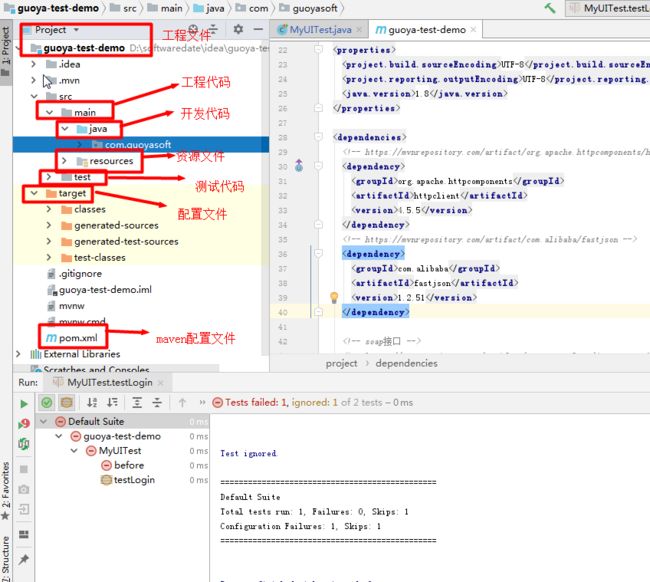Collapse all test results
This screenshot has width=650, height=582.
pos(157,402)
